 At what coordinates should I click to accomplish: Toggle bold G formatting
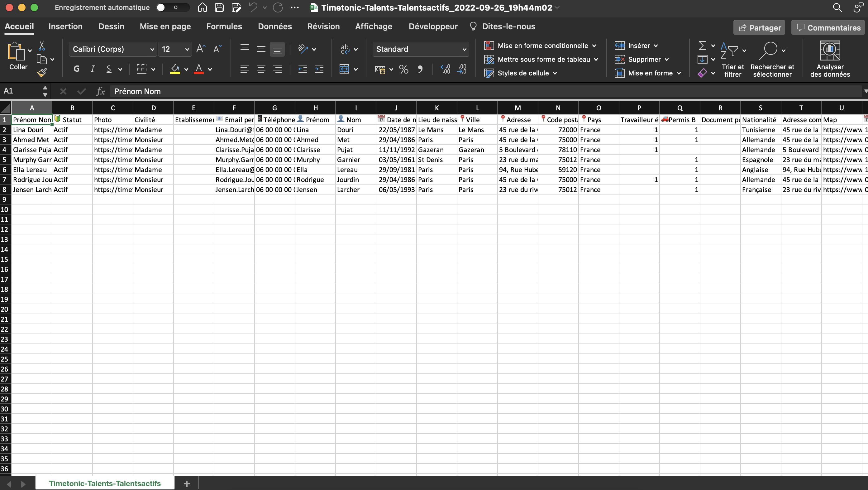(77, 69)
